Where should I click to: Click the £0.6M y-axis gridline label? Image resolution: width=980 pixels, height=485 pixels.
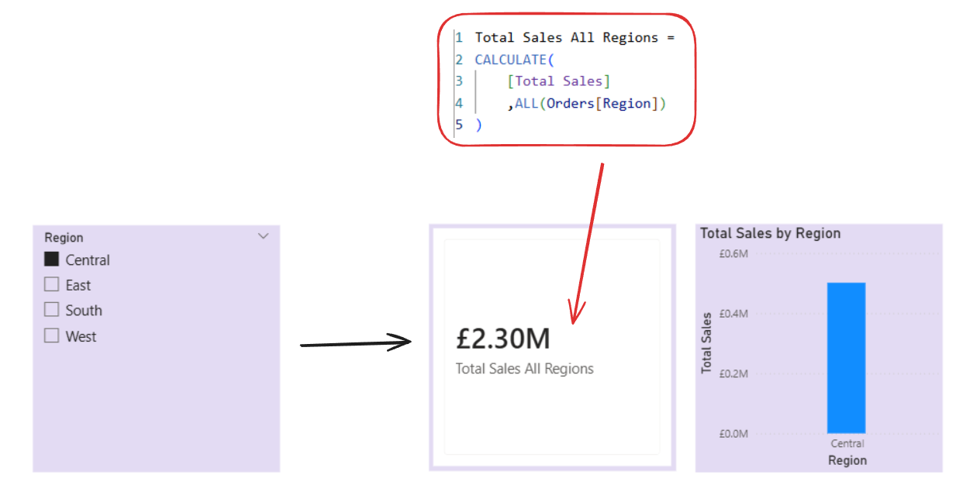pyautogui.click(x=733, y=254)
